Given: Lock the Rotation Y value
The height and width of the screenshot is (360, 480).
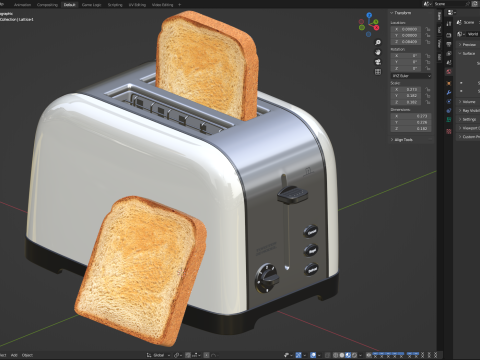Looking at the screenshot, I should pyautogui.click(x=428, y=62).
